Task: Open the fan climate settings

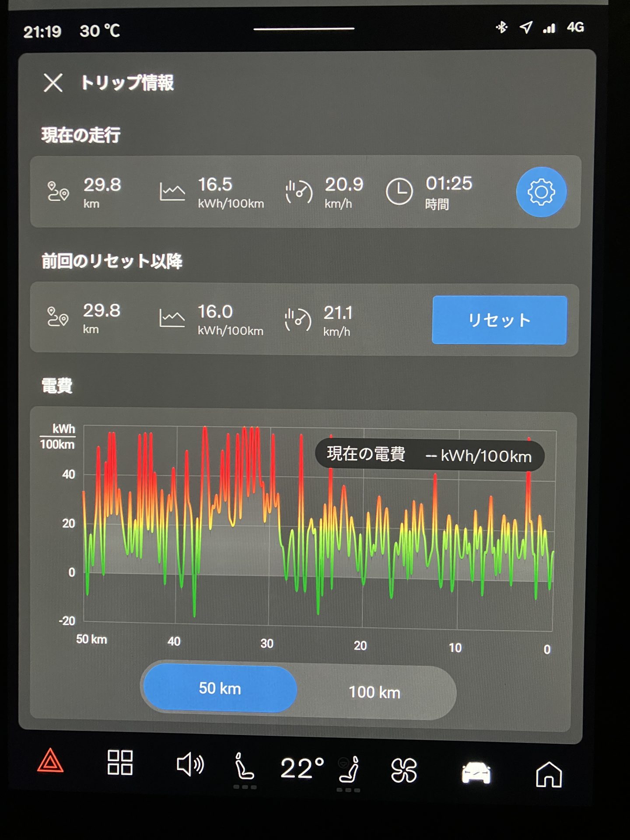Action: [404, 770]
